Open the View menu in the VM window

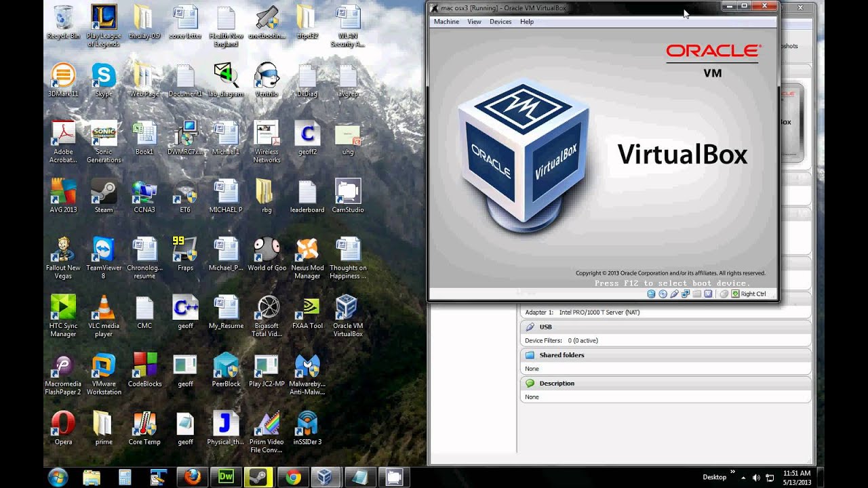(474, 22)
